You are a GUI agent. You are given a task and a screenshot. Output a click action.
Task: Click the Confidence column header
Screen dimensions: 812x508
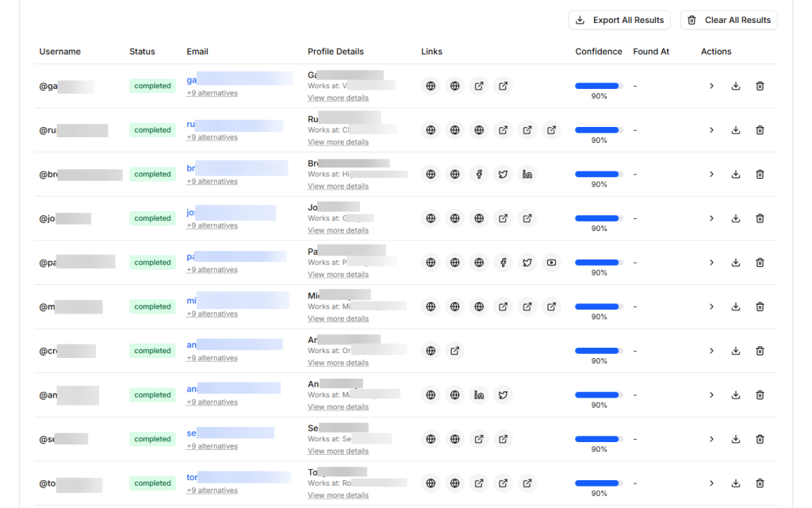click(x=599, y=52)
